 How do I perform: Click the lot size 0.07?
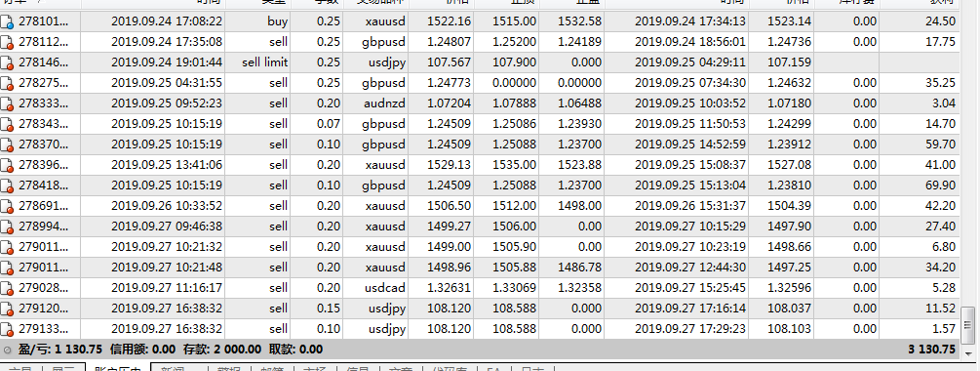pos(329,124)
